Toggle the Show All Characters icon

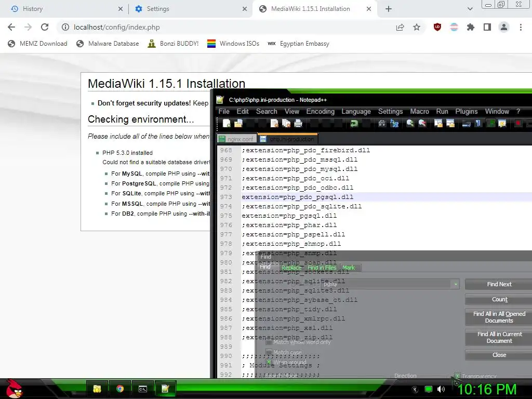(x=478, y=124)
